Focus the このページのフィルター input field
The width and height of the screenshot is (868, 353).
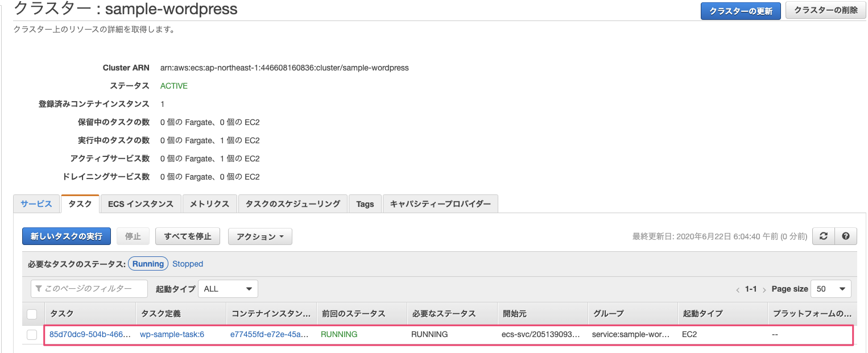89,289
